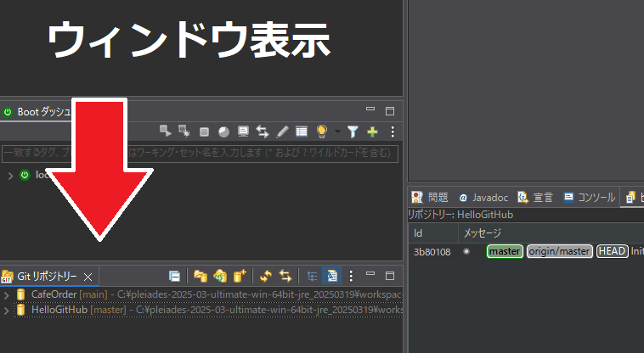
Task: Click the pencil edit icon in Boot Dashboard
Action: click(283, 132)
